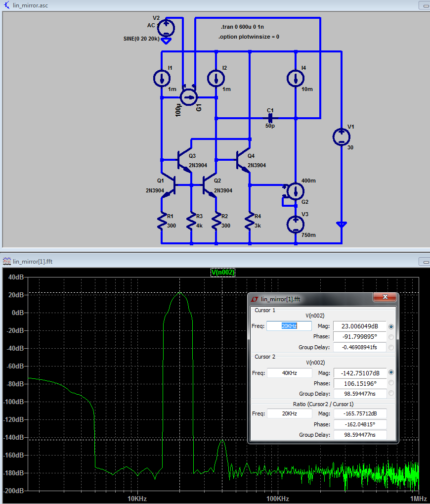Viewport: 430px width, 504px height.
Task: Click Ratio Phase value -162.04815°
Action: coord(360,424)
